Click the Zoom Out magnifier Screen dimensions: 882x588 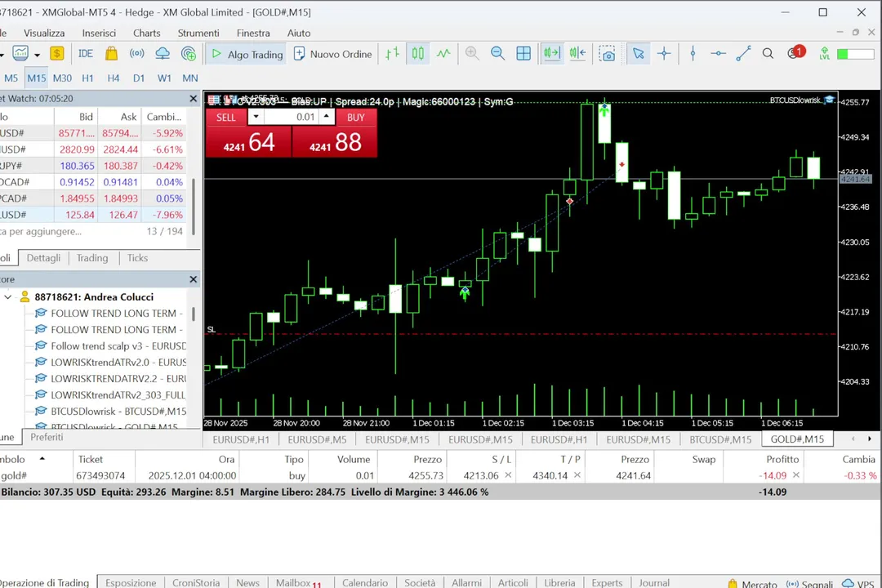coord(497,53)
